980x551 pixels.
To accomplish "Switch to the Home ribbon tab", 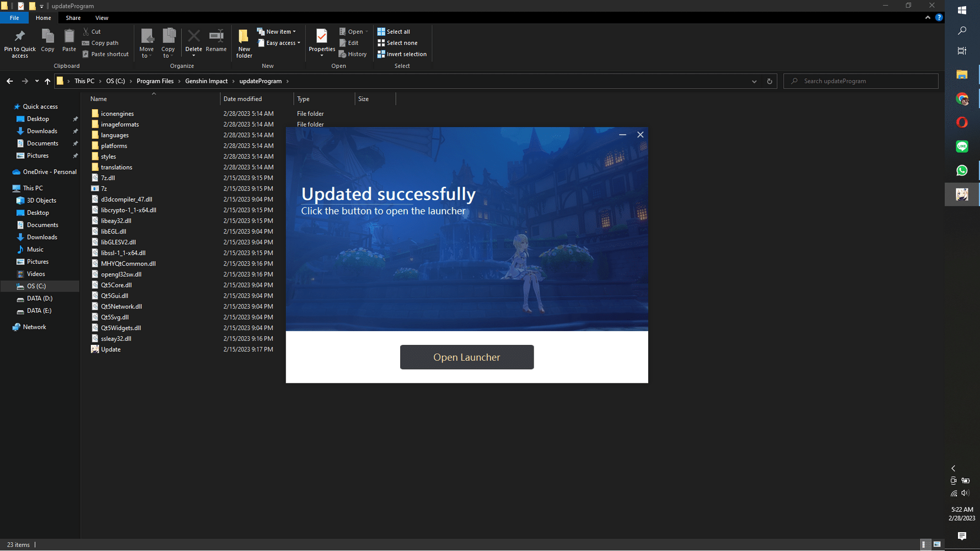I will pos(43,18).
